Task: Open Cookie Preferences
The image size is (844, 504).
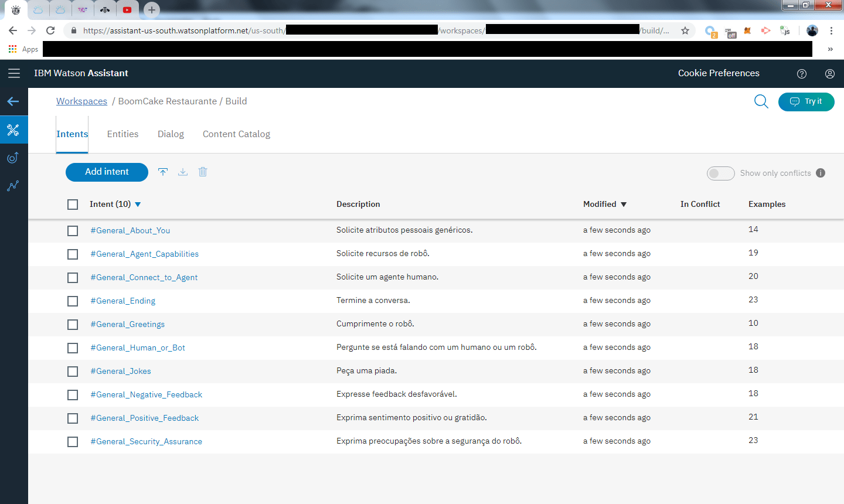Action: coord(719,73)
